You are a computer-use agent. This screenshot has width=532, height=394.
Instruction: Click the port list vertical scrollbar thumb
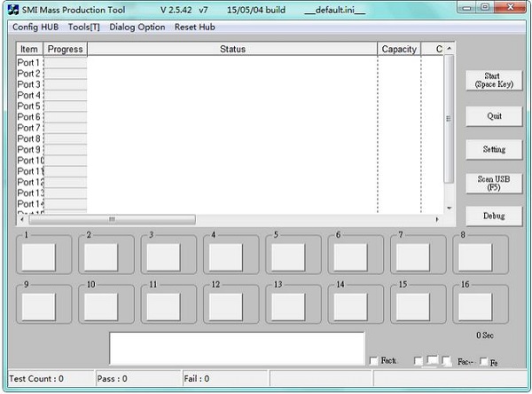(x=449, y=119)
